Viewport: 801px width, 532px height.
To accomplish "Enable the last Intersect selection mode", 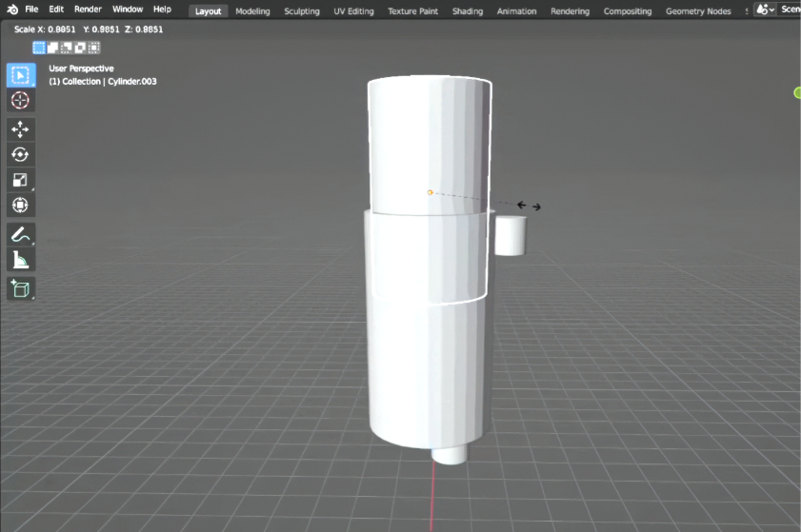I will [93, 48].
